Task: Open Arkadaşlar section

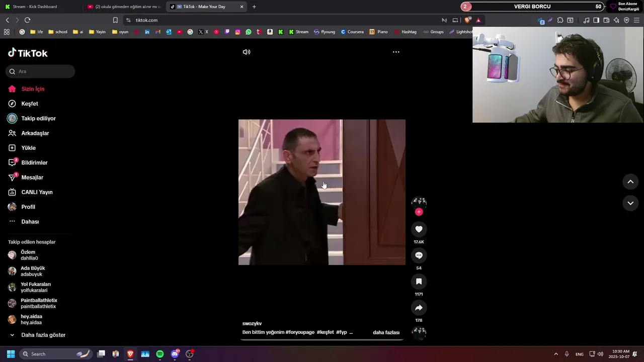Action: (29, 133)
